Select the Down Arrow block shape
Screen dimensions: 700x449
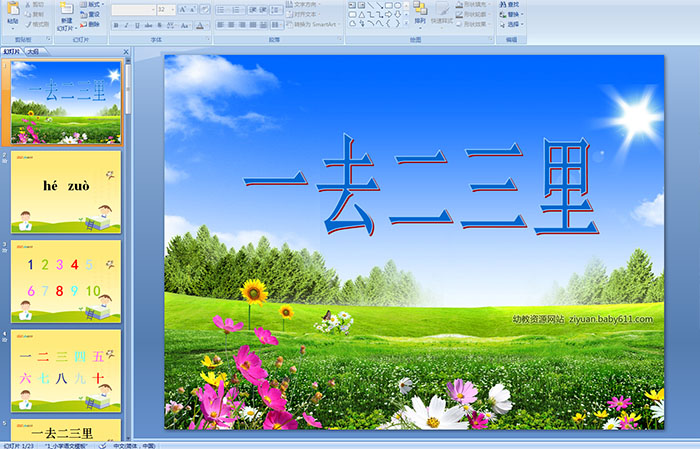[397, 15]
